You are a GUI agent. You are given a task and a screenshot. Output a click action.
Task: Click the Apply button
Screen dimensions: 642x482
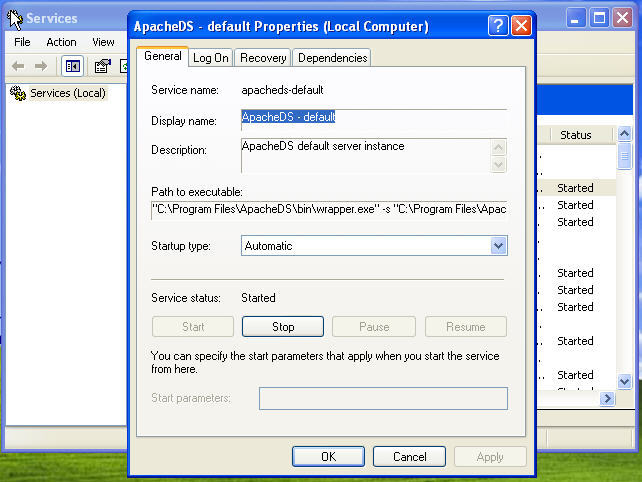(x=490, y=457)
